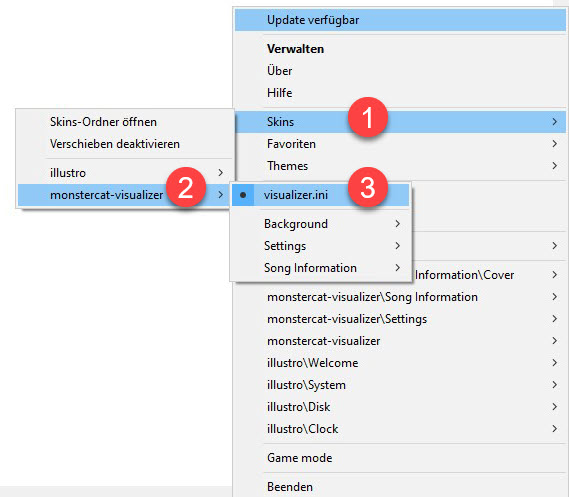
Task: Click the Update verfügbar menu entry
Action: coord(400,20)
